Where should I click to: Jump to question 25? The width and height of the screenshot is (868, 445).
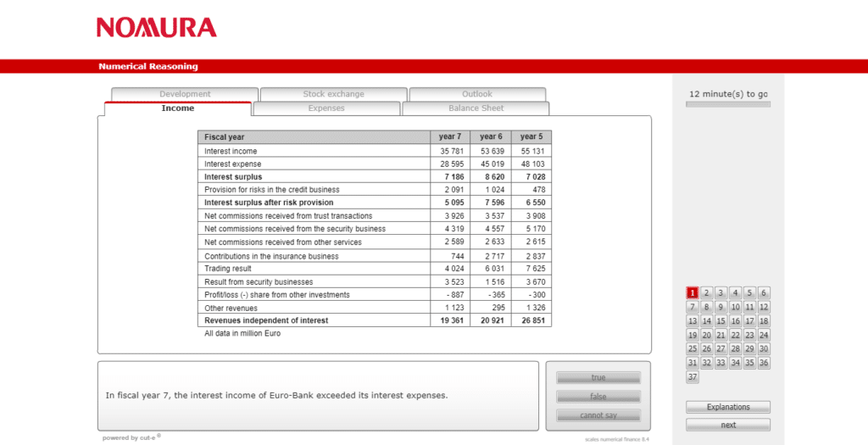[692, 349]
